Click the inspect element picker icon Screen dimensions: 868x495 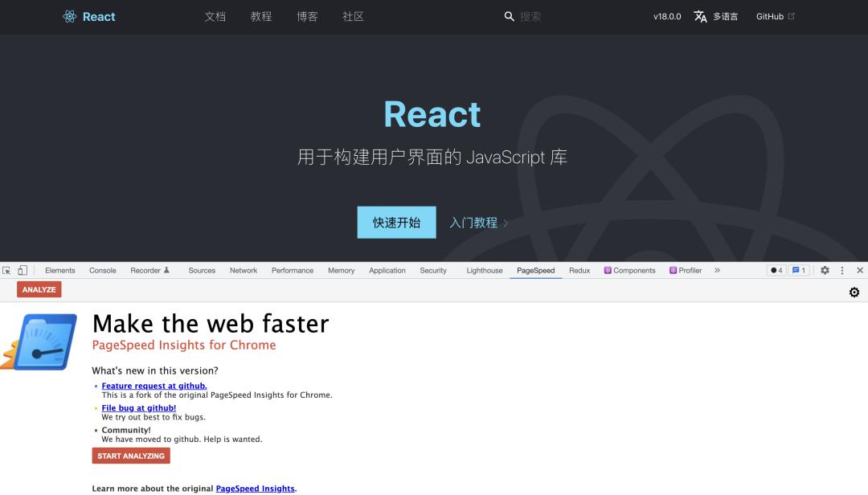pos(7,271)
